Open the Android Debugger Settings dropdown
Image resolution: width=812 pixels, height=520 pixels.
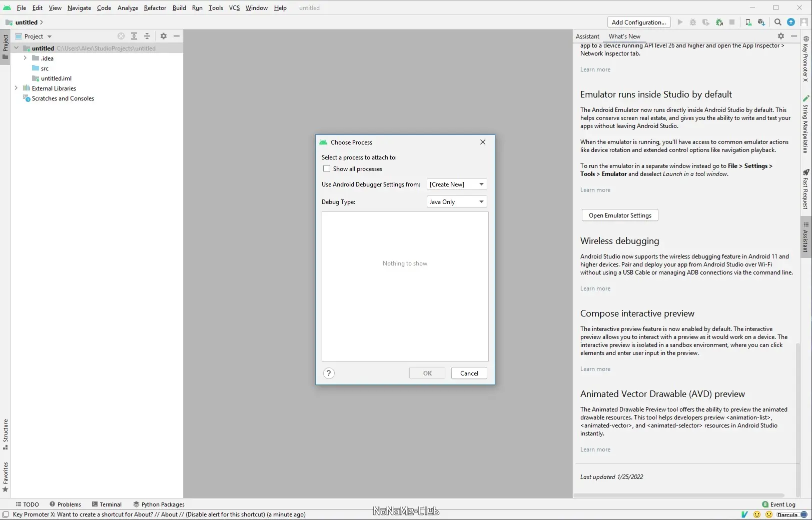click(457, 184)
